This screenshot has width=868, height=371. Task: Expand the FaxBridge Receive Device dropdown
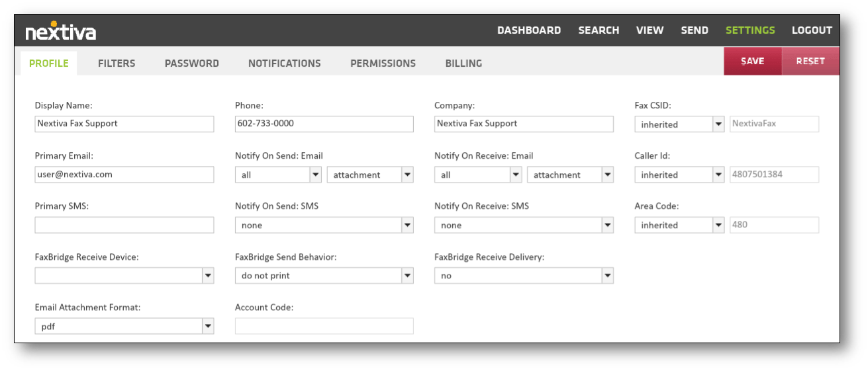124,276
